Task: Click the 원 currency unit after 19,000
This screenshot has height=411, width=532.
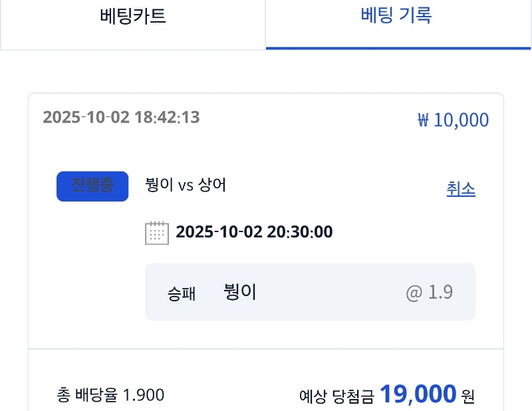Action: 468,397
